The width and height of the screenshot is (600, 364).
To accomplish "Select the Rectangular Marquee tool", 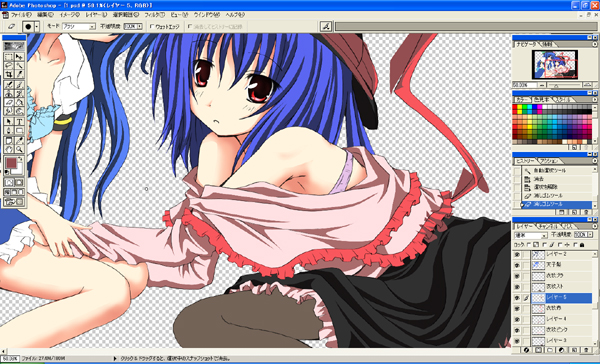I will point(9,57).
